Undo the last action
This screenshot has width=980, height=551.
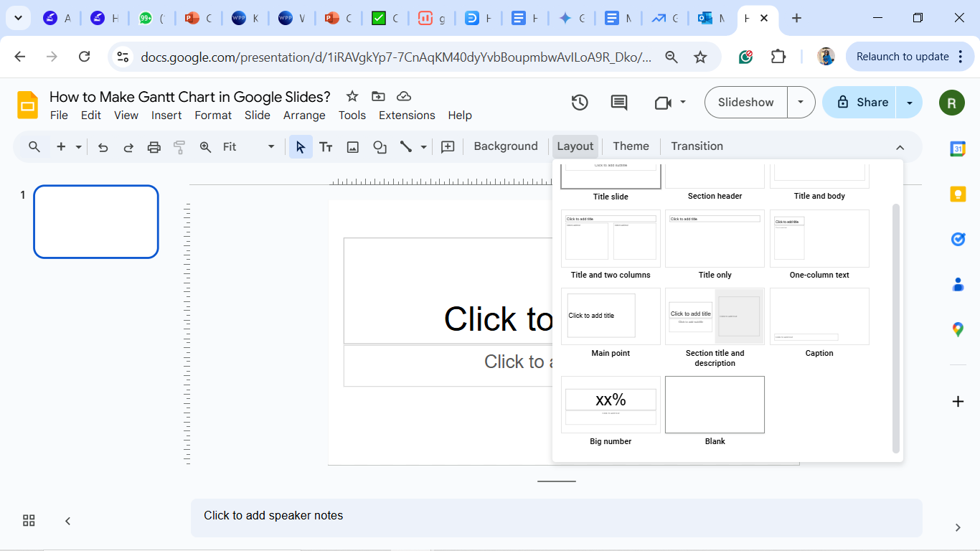[x=103, y=147]
